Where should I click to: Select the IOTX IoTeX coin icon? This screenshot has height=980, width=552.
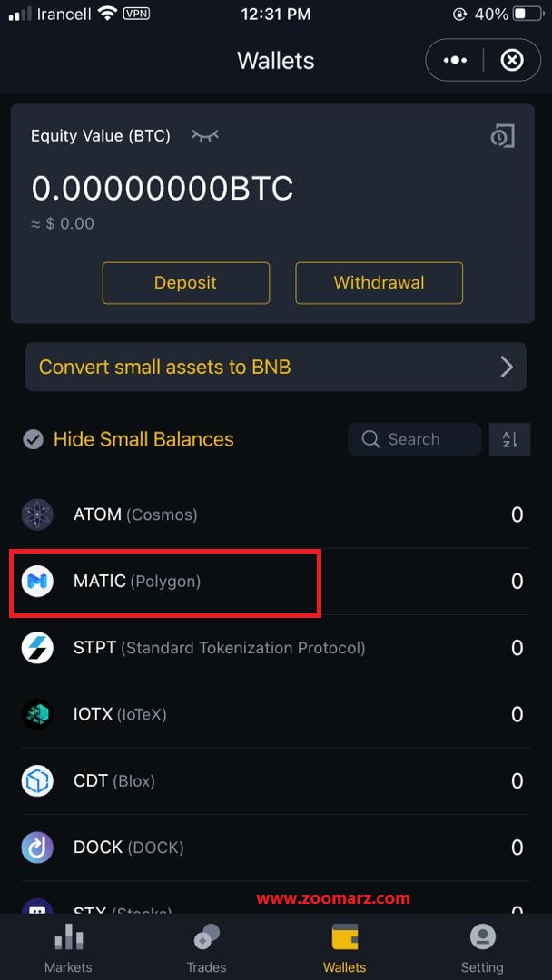click(37, 714)
